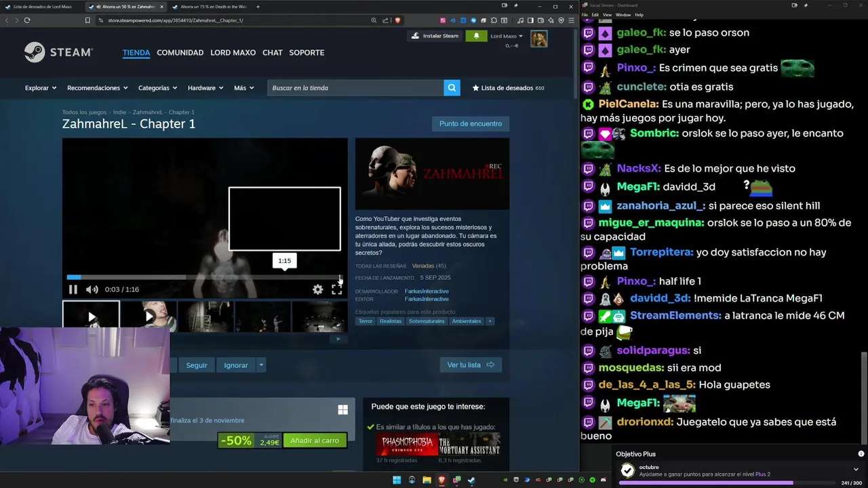Open Lord Maxo account dropdown
Viewport: 868px width, 488px height.
[507, 36]
